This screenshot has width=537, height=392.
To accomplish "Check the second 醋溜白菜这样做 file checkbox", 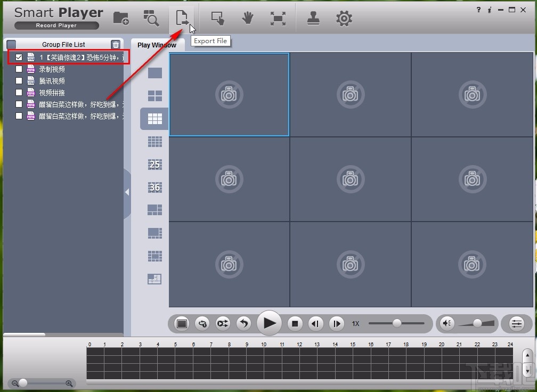I will click(19, 116).
